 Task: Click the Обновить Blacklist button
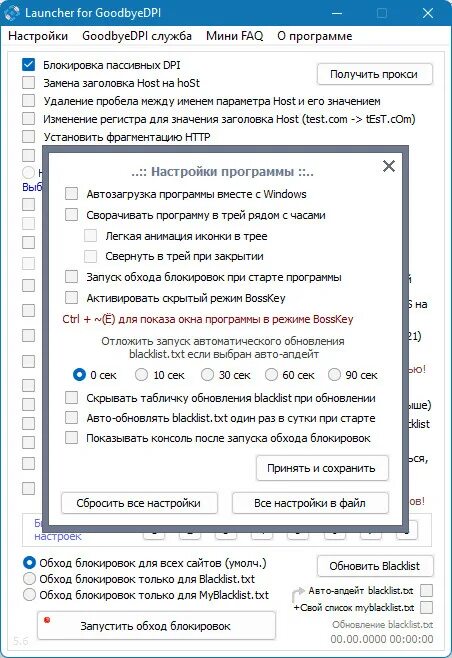(375, 566)
